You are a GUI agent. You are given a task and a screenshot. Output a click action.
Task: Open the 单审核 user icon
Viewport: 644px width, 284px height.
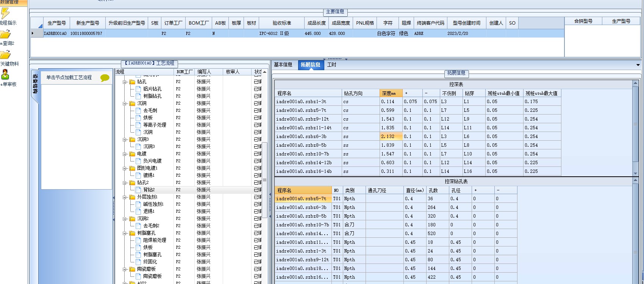[5, 75]
